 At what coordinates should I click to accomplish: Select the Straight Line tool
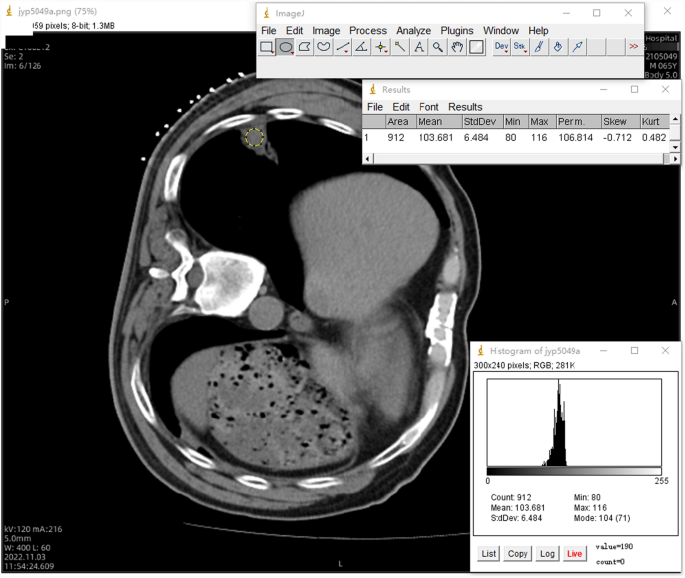point(343,47)
